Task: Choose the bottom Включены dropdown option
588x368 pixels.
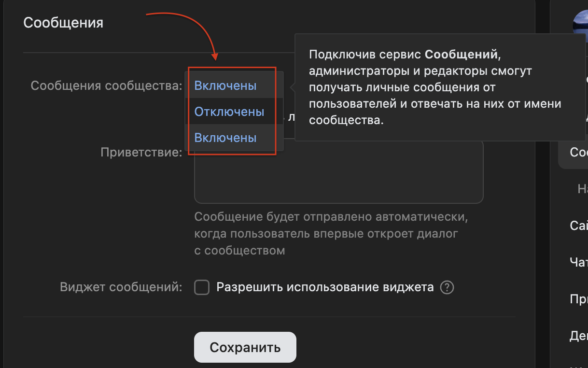Action: coord(225,138)
